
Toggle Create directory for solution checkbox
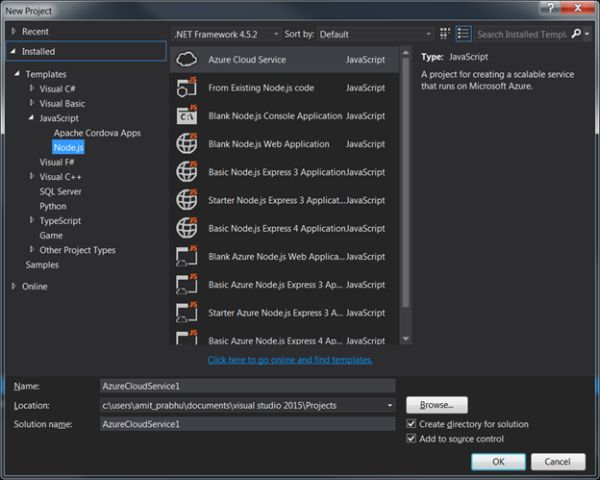click(411, 424)
